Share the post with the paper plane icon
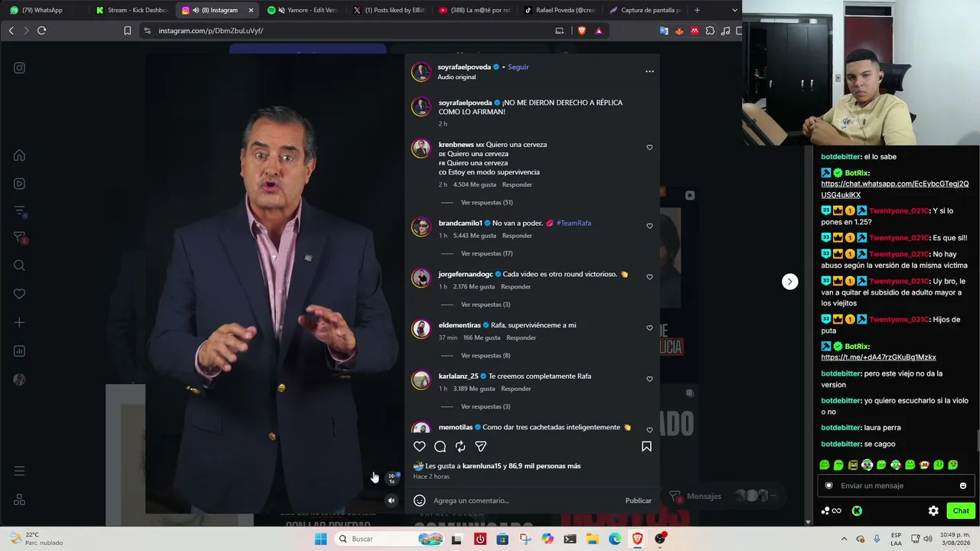Screen dimensions: 980x551 pyautogui.click(x=481, y=446)
